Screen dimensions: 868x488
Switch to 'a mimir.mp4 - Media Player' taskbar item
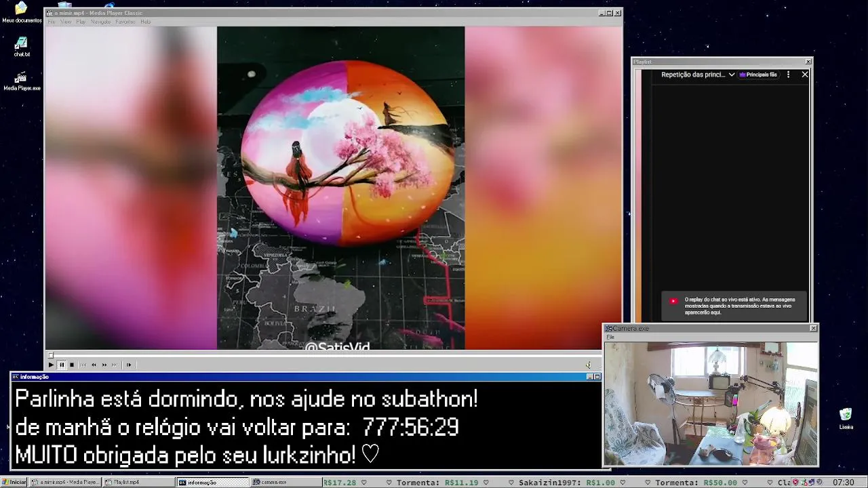coord(65,482)
